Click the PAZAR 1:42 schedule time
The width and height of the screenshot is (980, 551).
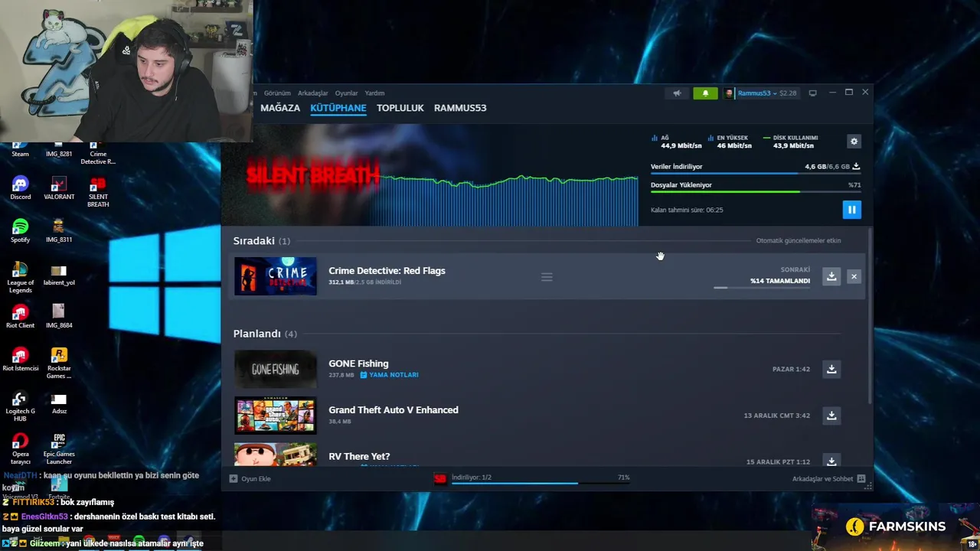pyautogui.click(x=791, y=369)
